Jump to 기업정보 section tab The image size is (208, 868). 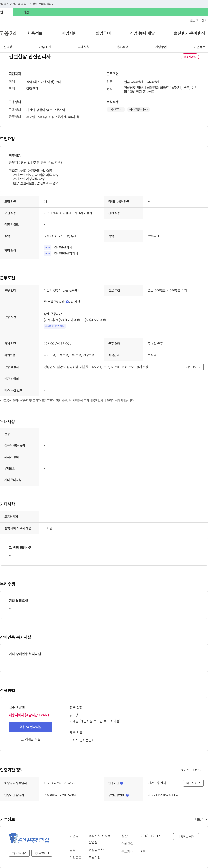[x=199, y=47]
